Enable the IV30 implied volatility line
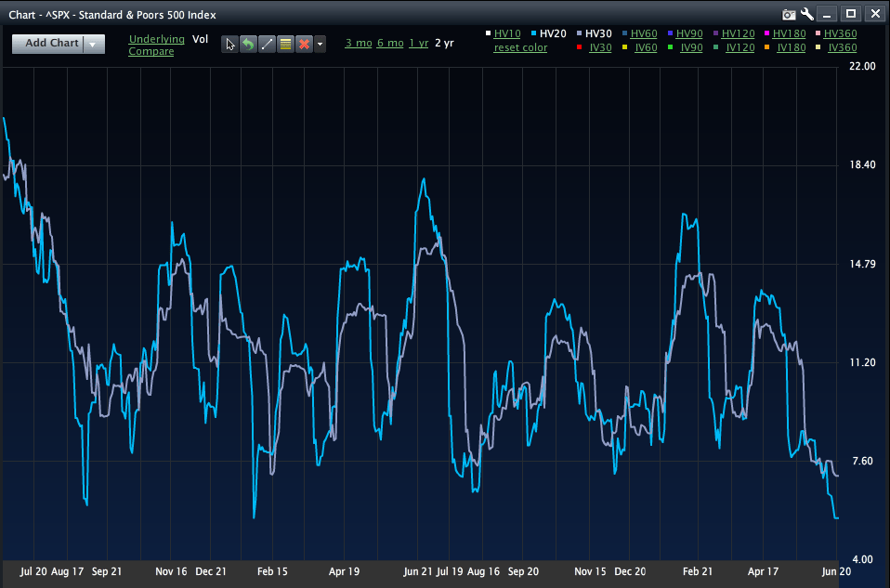The image size is (890, 588). [600, 47]
